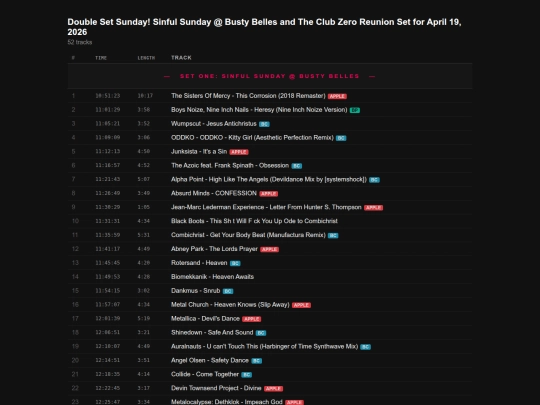Select Jean-Marc Lederman Experience track title
This screenshot has width=540, height=405.
click(266, 207)
